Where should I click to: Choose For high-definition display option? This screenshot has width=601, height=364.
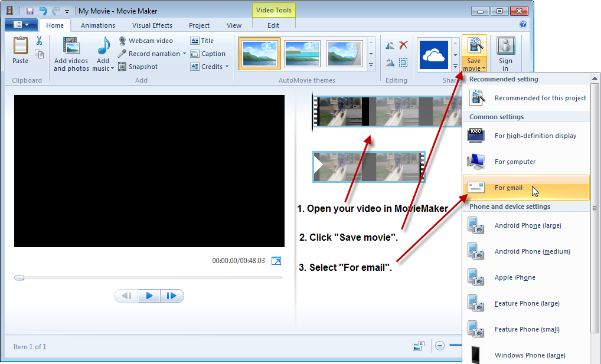coord(526,136)
